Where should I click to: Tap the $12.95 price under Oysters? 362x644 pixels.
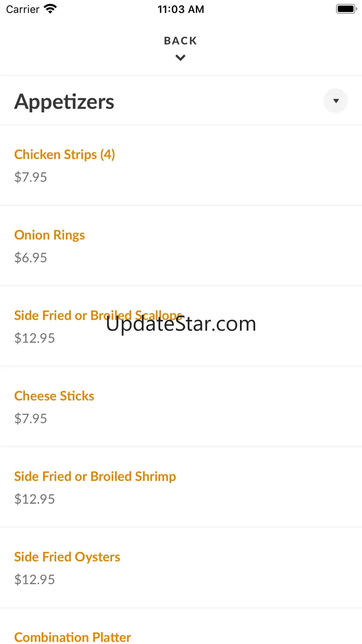[x=35, y=579]
